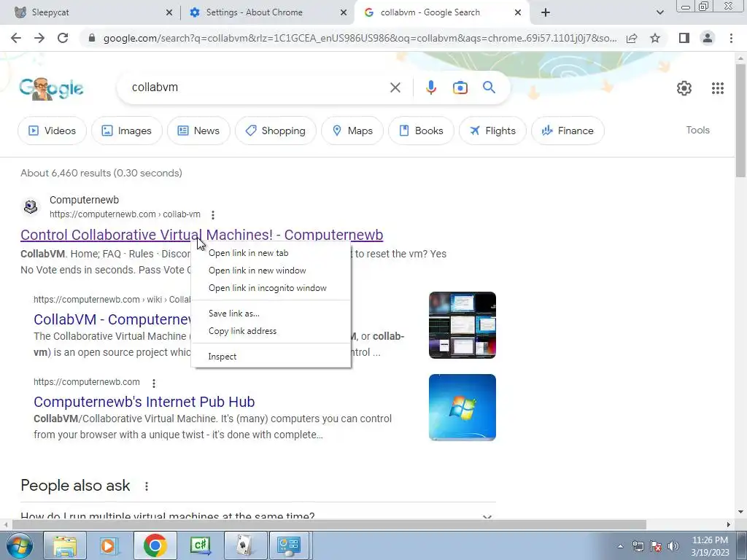Click the share page icon in address bar

(x=632, y=38)
